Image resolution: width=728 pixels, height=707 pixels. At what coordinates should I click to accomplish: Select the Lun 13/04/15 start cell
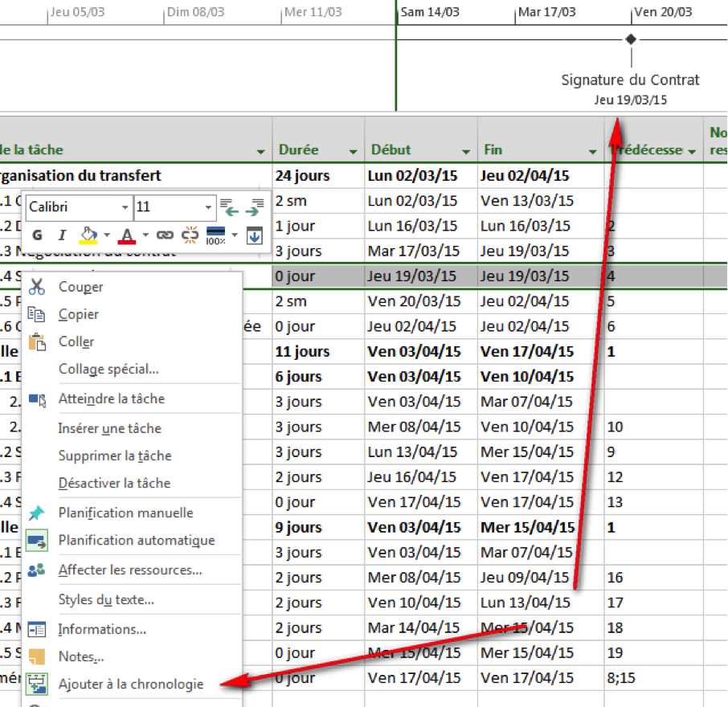click(421, 452)
